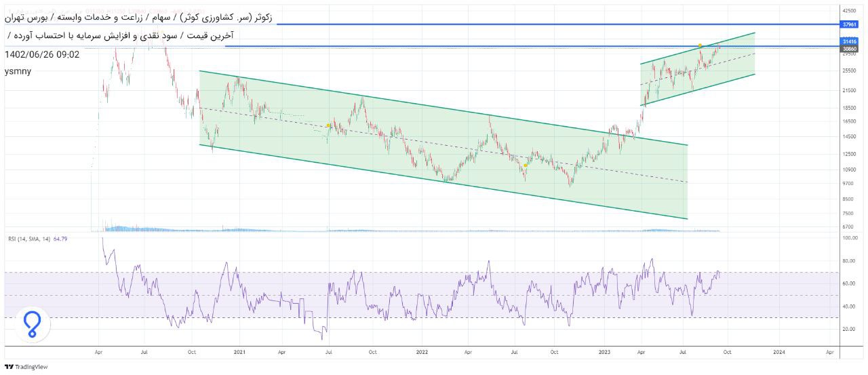Click the 20.00 RSI scale label

pos(848,330)
